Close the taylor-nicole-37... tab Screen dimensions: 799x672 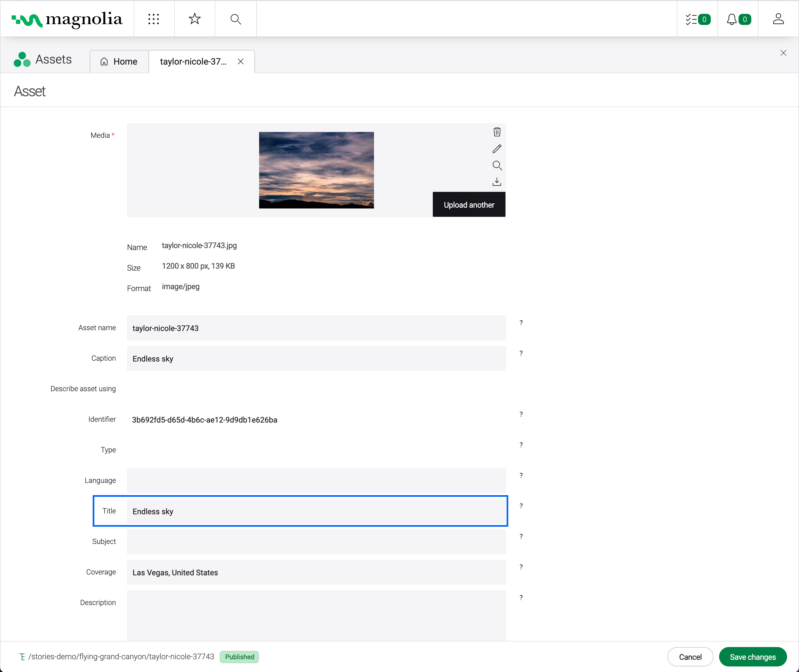(x=241, y=61)
